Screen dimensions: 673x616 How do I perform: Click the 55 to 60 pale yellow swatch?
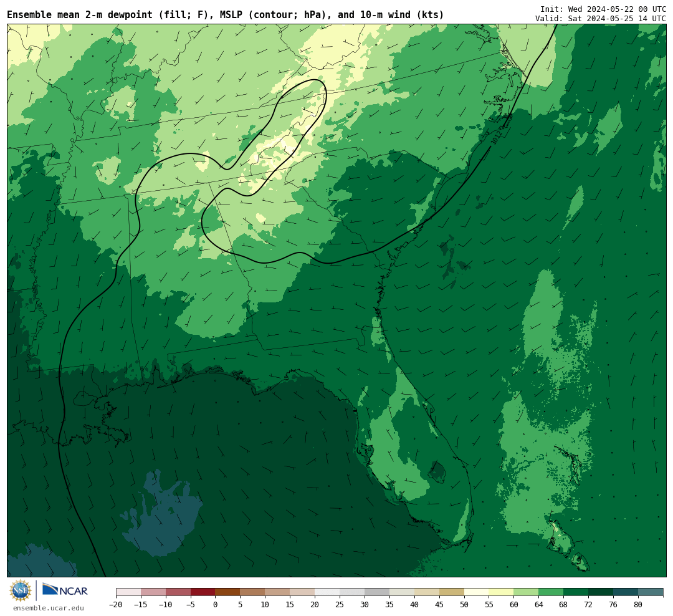click(x=501, y=592)
